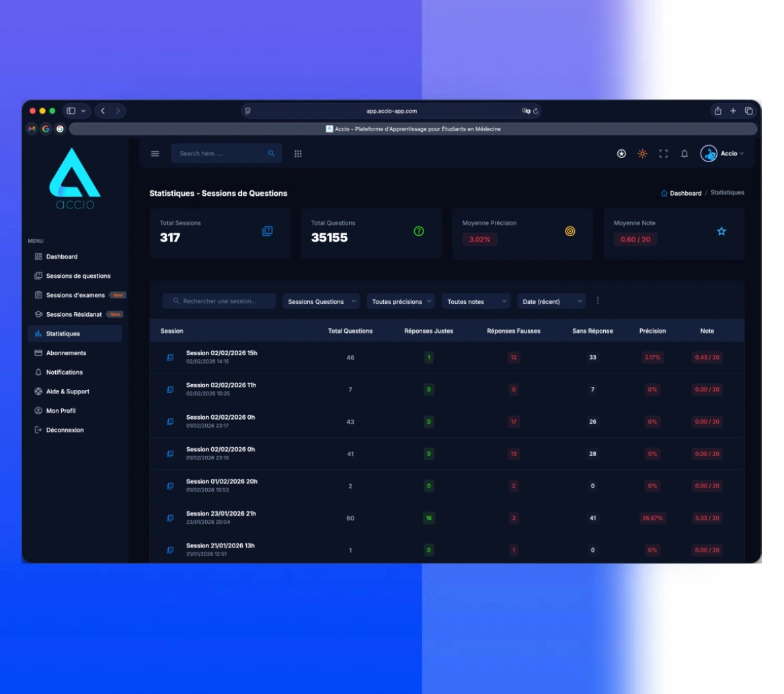Click the Total Sessions card icon
Image resolution: width=784 pixels, height=694 pixels.
(267, 231)
